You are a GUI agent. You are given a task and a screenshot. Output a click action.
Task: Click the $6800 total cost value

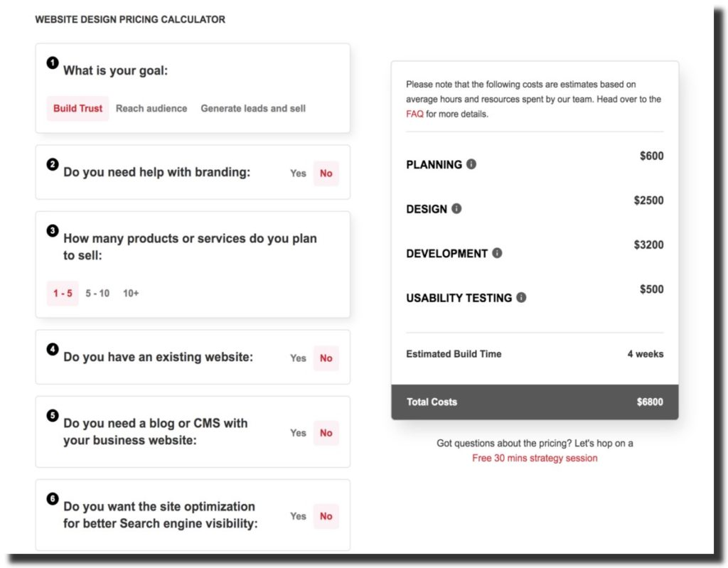[x=650, y=402]
